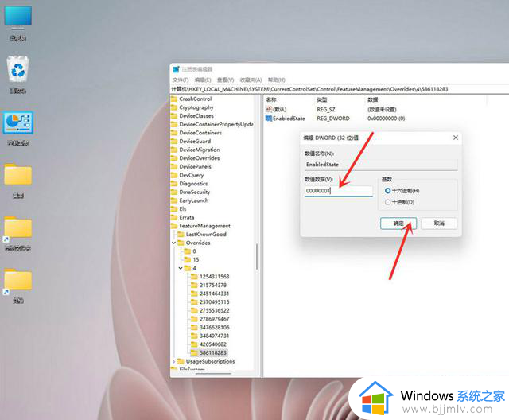Click the CrashControl folder icon
Screen dimensions: 509x420
(x=174, y=99)
